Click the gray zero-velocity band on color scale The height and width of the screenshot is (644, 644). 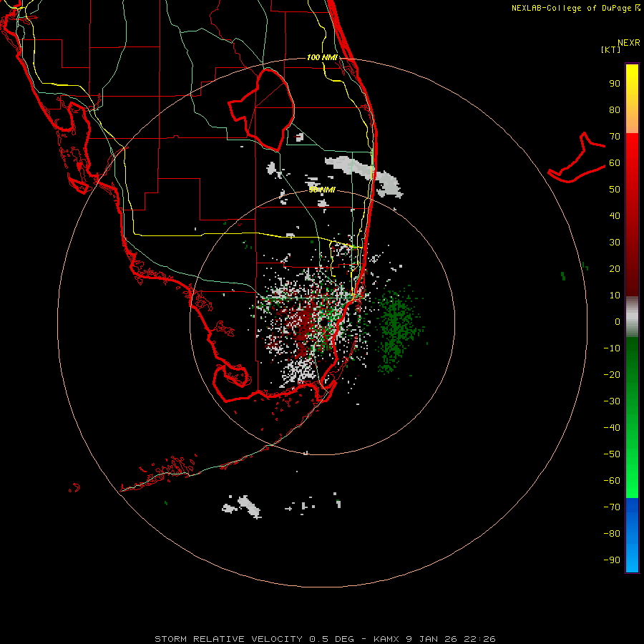click(x=632, y=316)
